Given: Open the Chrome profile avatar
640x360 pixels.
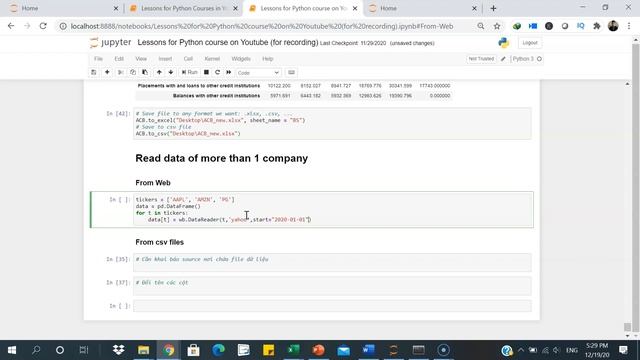Looking at the screenshot, I should [x=613, y=26].
